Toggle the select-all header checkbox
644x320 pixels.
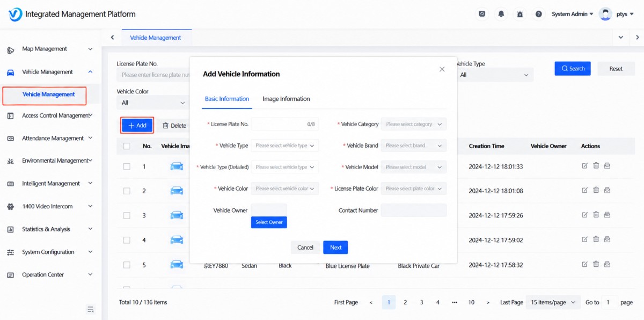(x=127, y=146)
